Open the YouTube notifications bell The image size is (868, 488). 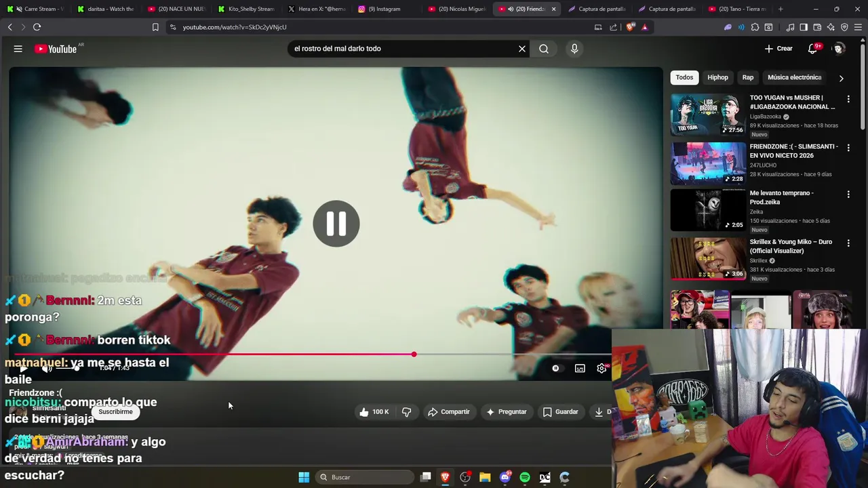coord(812,49)
